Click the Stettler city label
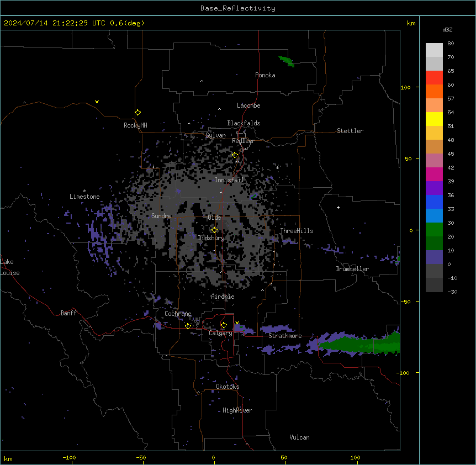Image resolution: width=476 pixels, height=465 pixels. click(x=350, y=131)
